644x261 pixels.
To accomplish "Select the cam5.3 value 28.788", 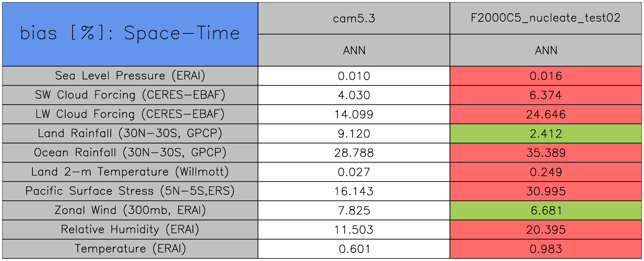I will pos(354,153).
